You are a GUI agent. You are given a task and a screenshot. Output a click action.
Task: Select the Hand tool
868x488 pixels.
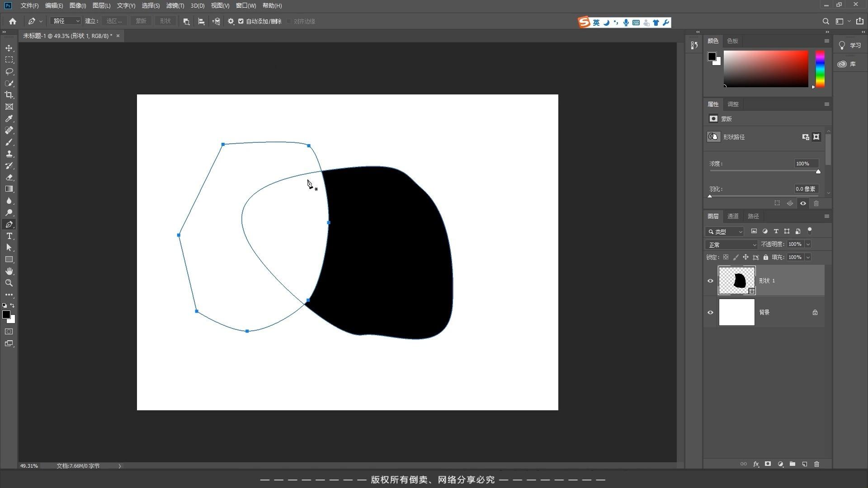(x=9, y=271)
